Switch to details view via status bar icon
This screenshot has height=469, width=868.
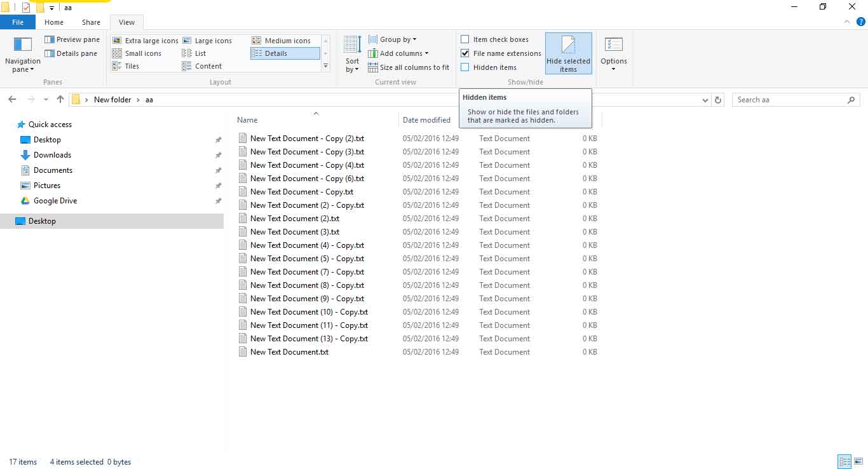click(844, 462)
